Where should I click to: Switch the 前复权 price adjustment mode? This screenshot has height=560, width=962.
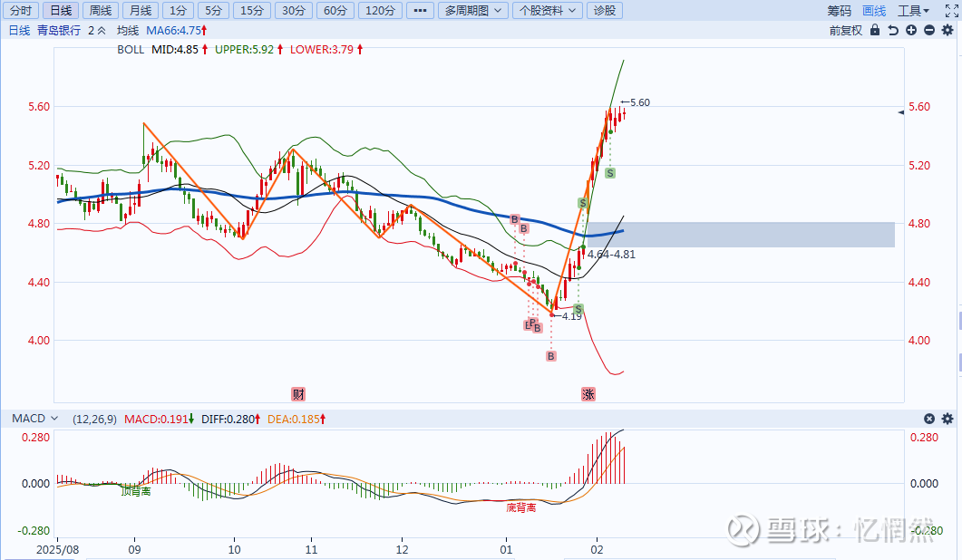click(x=846, y=30)
